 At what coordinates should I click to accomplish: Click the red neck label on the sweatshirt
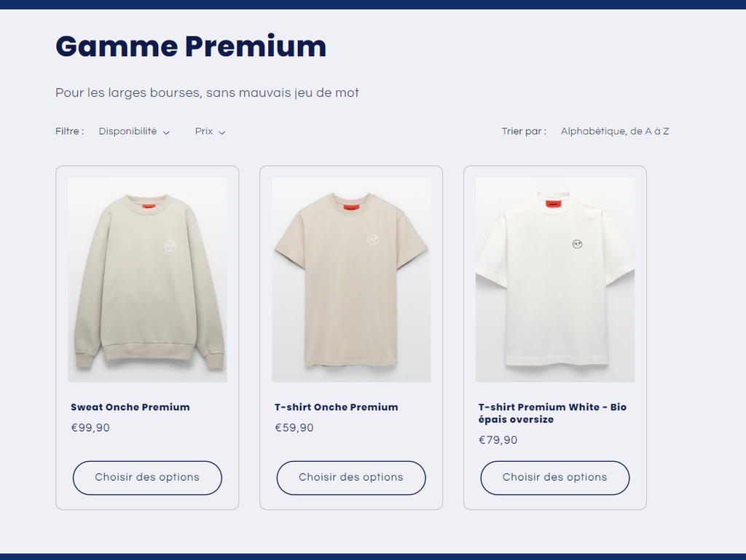pos(149,207)
